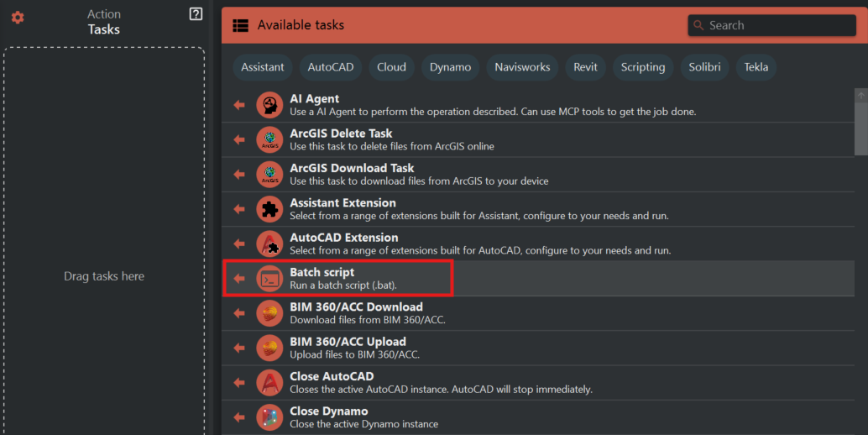Filter tasks by Assistant
This screenshot has width=868, height=435.
pos(263,67)
